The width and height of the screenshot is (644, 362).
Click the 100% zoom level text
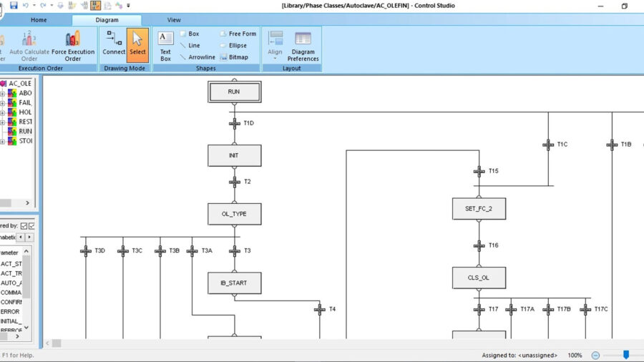(575, 356)
